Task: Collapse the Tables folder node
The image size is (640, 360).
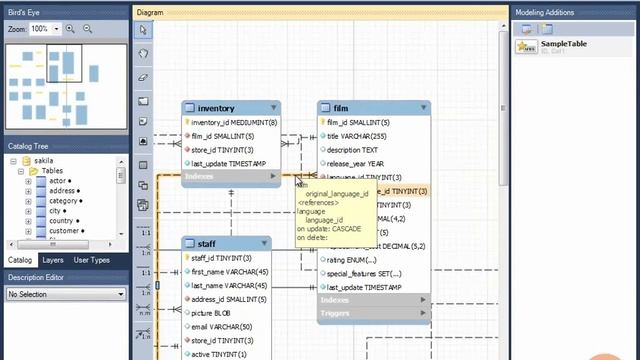Action: pos(21,171)
